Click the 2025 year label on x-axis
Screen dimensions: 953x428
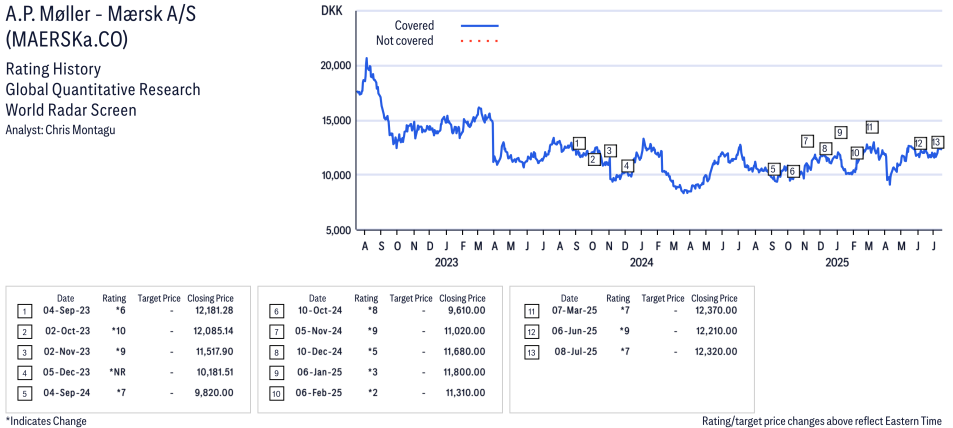(836, 263)
